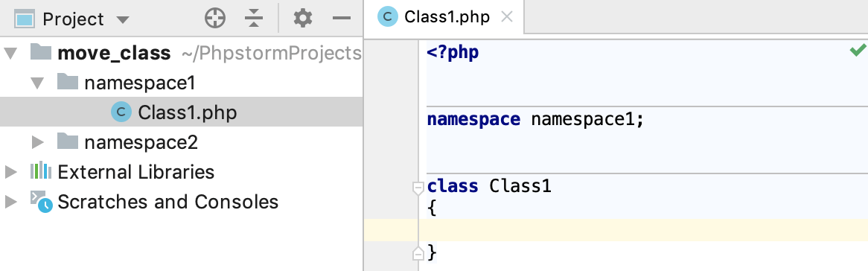Open Project panel gear settings
The height and width of the screenshot is (271, 868).
[303, 19]
